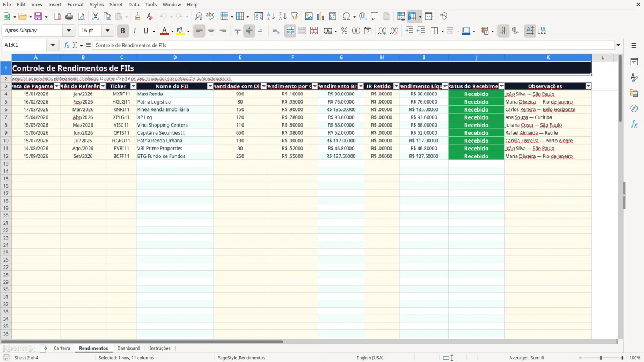Viewport: 644px width, 362px height.
Task: Toggle left-to-right text direction
Action: click(x=503, y=31)
